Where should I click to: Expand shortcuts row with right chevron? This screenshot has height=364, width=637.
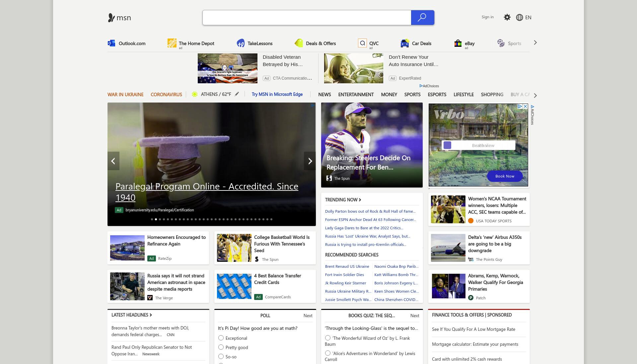(x=535, y=42)
